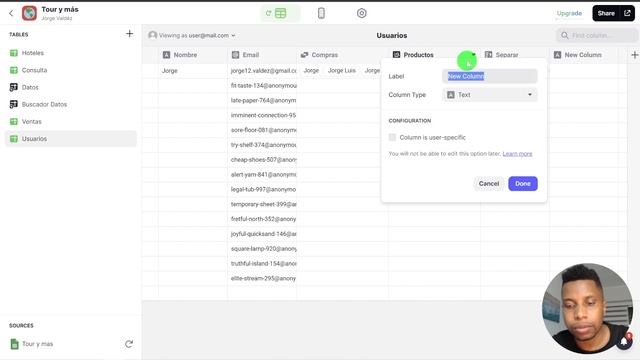Open the Buscador Datos table
This screenshot has width=640, height=360.
point(71,104)
